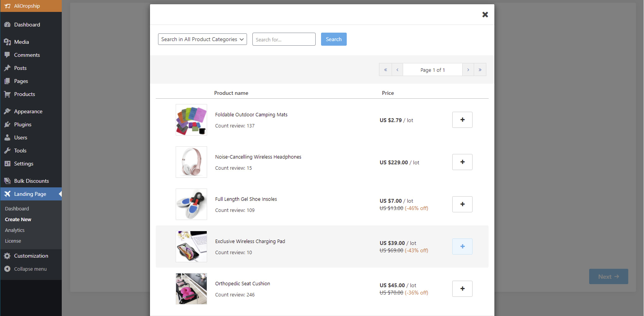The image size is (644, 316).
Task: Jump to last page with double-chevron control
Action: [480, 69]
